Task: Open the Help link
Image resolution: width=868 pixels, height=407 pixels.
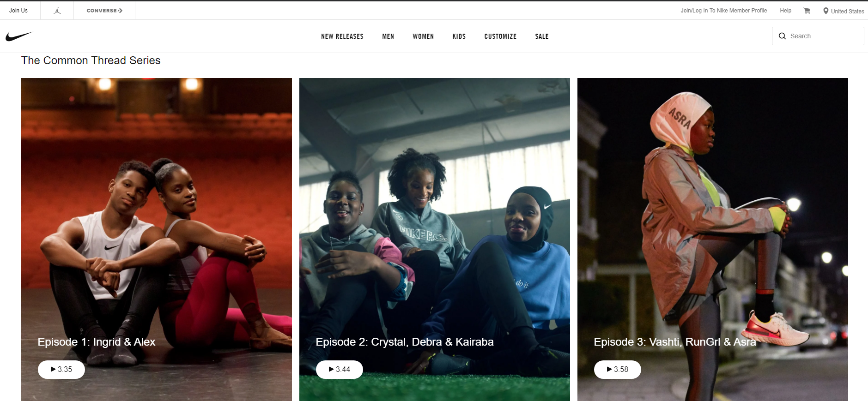Action: [785, 11]
